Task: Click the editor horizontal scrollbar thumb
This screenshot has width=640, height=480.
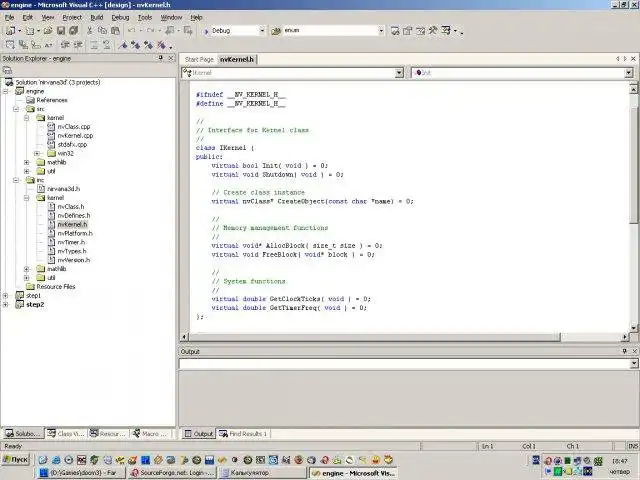Action: 374,337
